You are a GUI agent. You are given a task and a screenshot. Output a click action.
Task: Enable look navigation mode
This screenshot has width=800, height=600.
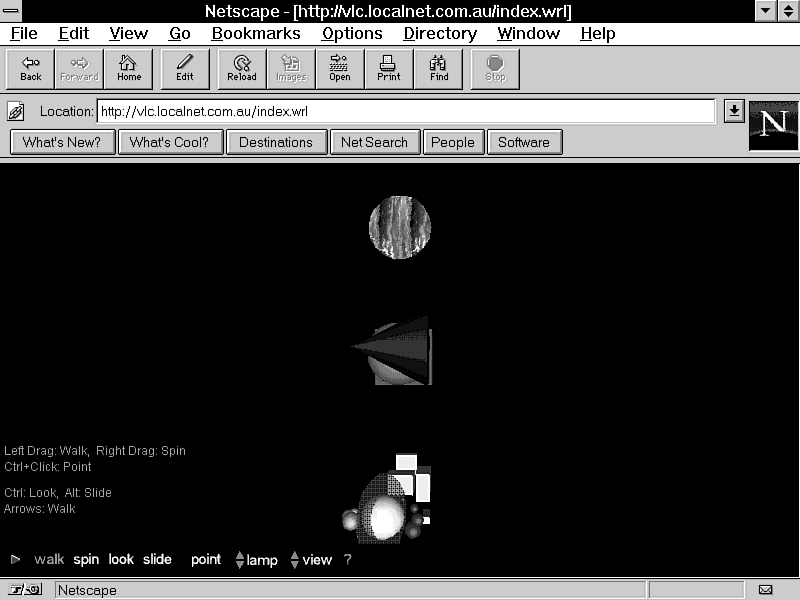(x=121, y=560)
